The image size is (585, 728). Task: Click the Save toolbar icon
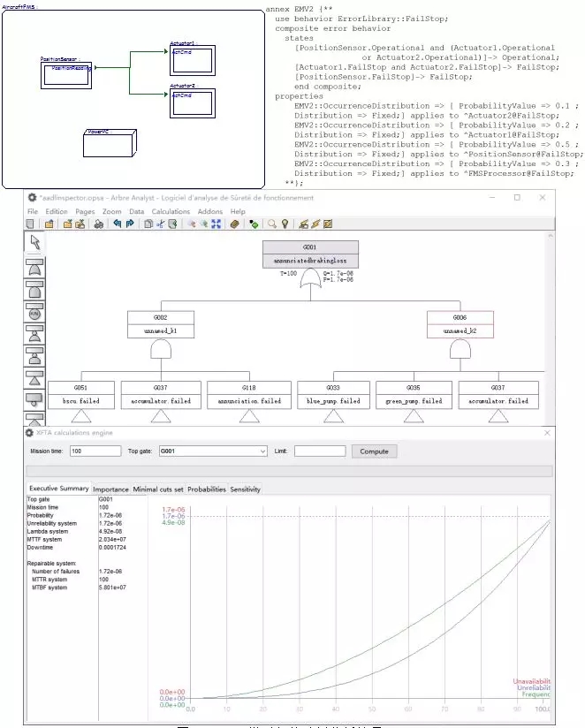68,224
